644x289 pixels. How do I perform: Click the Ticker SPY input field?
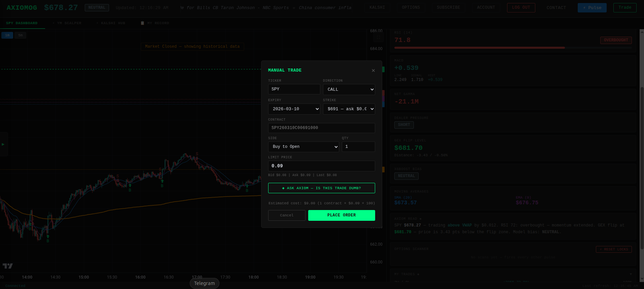pyautogui.click(x=294, y=89)
